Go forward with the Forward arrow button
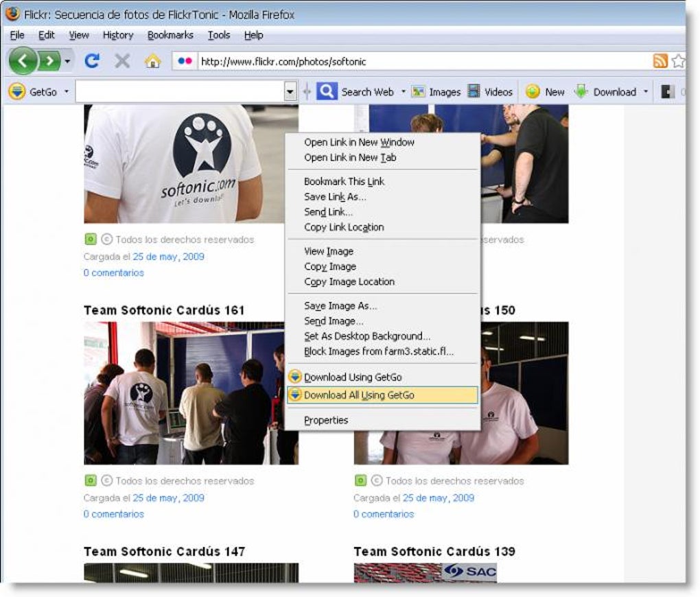 [49, 60]
